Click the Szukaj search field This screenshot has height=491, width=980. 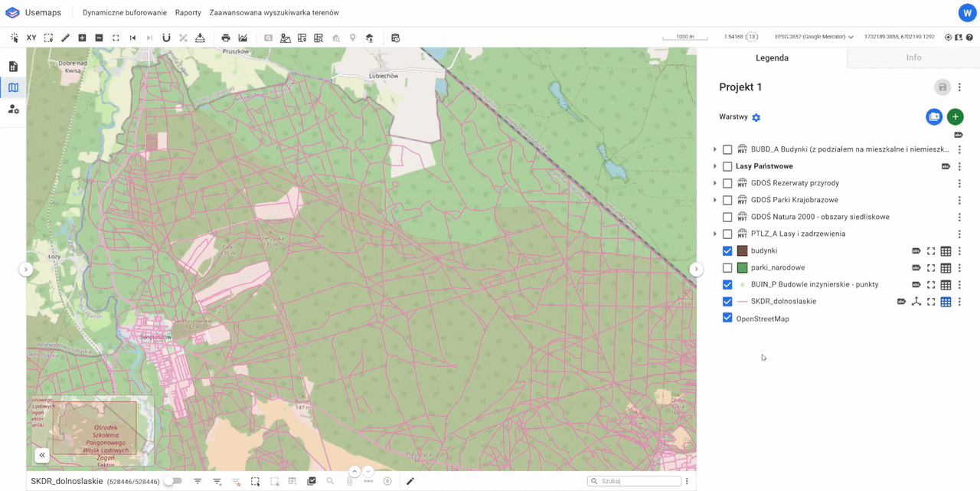point(637,481)
